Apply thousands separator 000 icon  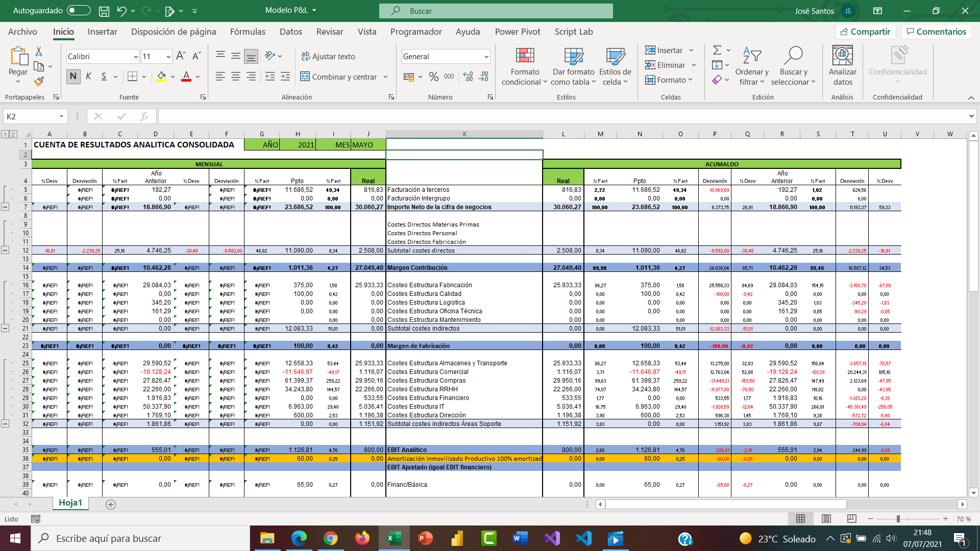point(449,77)
